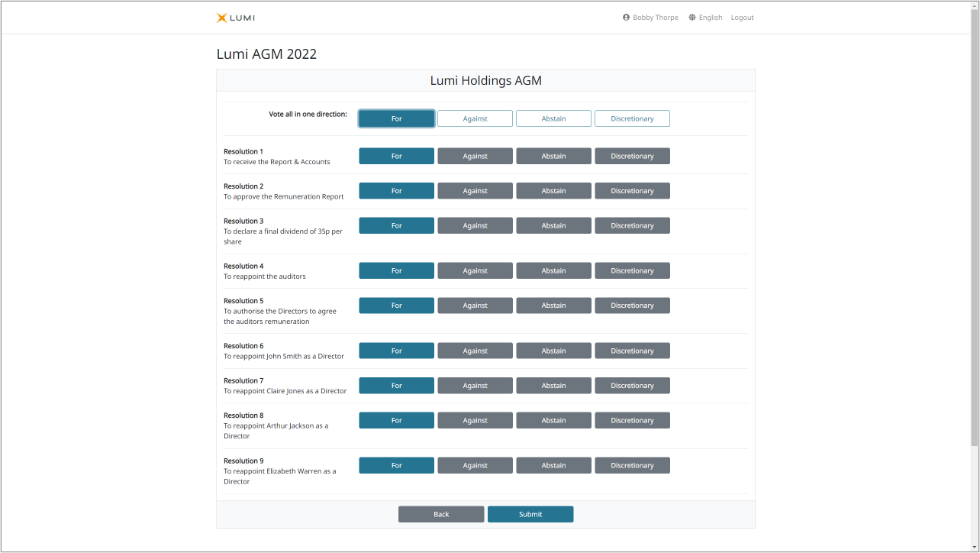Image resolution: width=980 pixels, height=553 pixels.
Task: Select For on Resolution 1
Action: [x=397, y=156]
